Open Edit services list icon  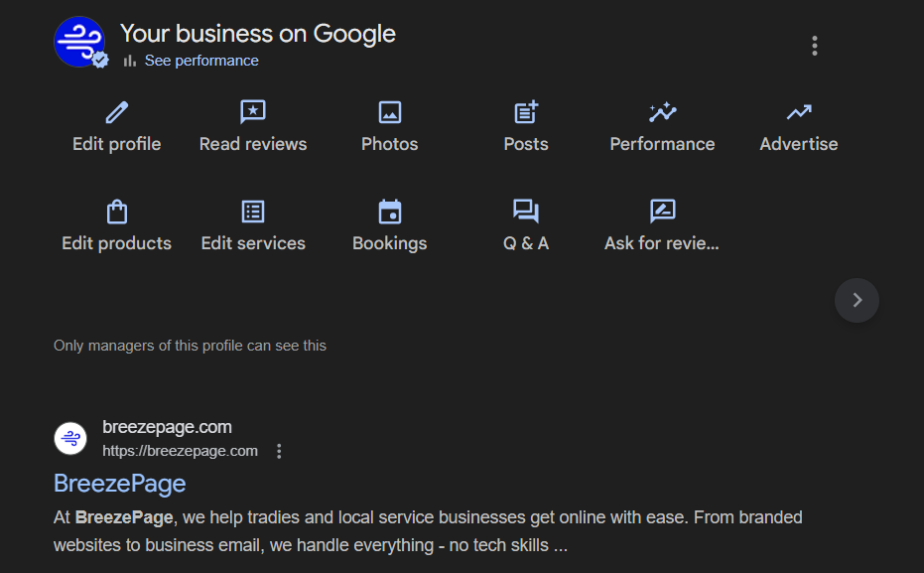pos(253,212)
